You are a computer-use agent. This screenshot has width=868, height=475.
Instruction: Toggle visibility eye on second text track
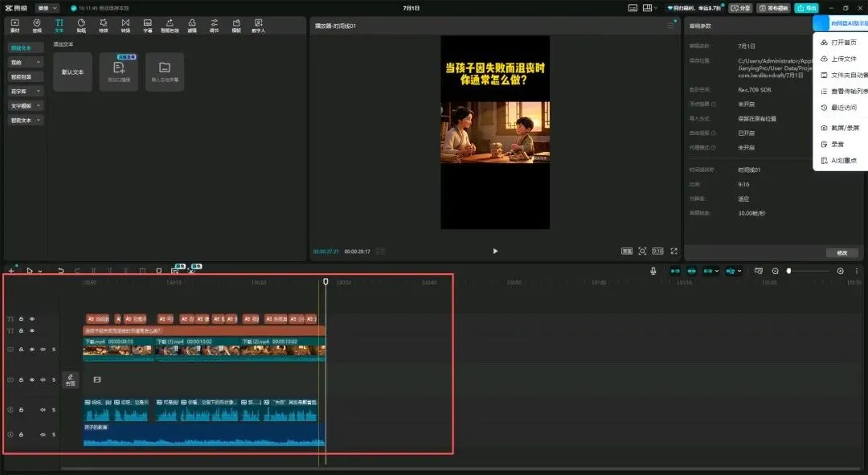pyautogui.click(x=32, y=330)
